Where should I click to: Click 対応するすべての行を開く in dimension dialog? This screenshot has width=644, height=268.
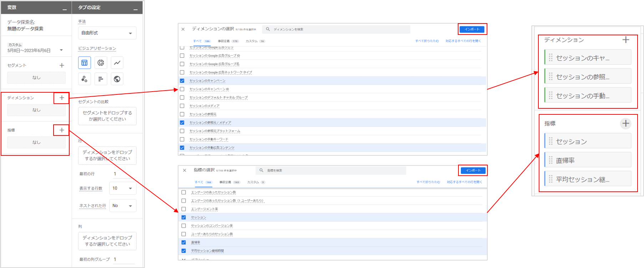(x=463, y=41)
